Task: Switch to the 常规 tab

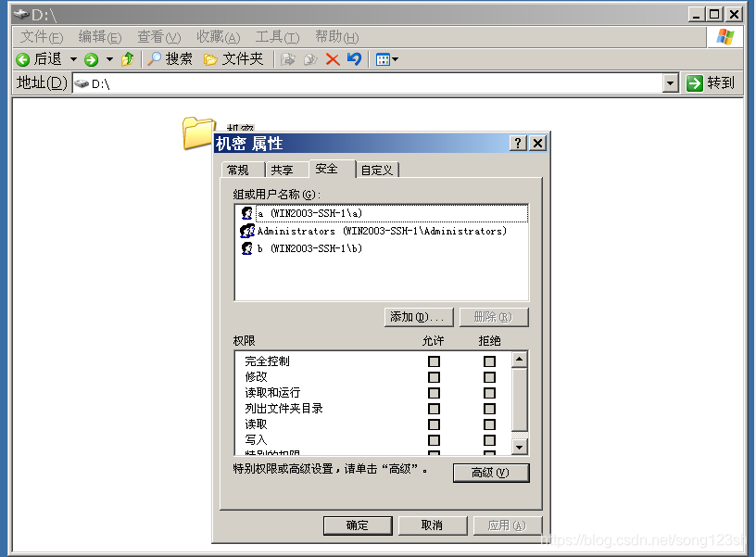Action: 243,170
